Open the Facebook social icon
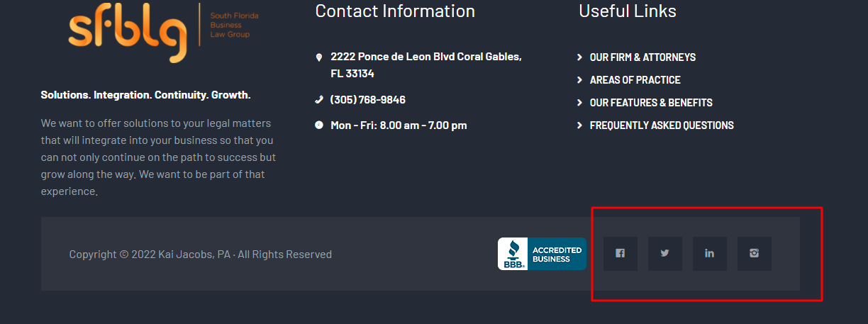 click(621, 254)
